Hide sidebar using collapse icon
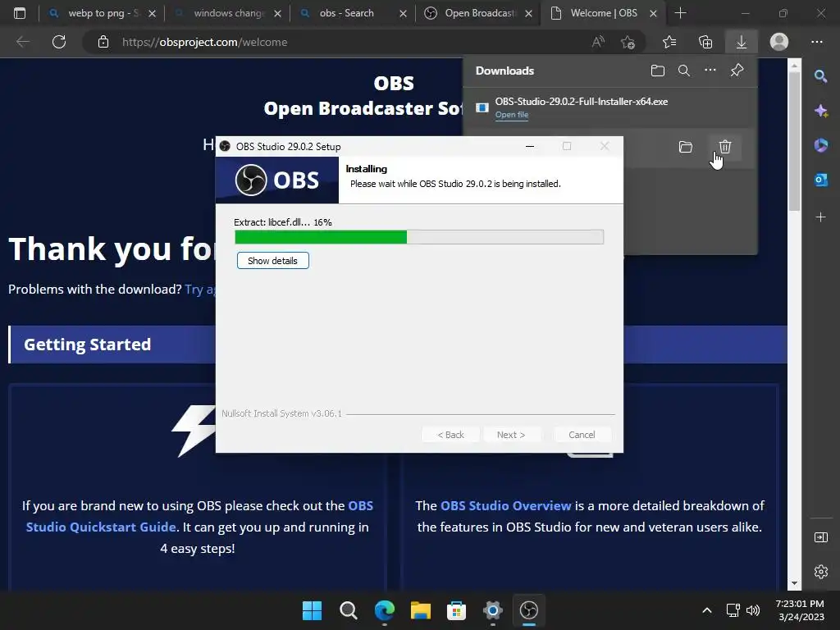The width and height of the screenshot is (840, 630). click(x=820, y=537)
